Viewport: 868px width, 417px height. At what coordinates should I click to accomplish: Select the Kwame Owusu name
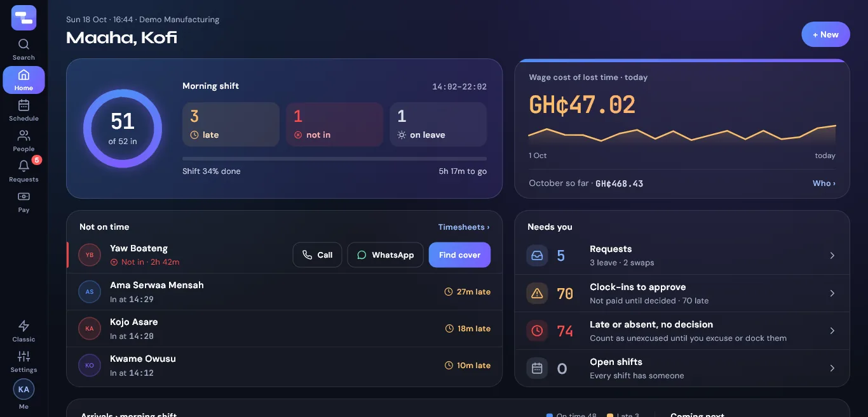[x=143, y=359]
